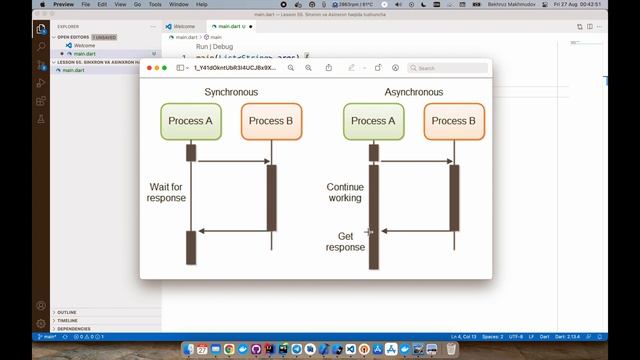Click the Split Editor icon in VS Code
The width and height of the screenshot is (640, 360).
[590, 27]
